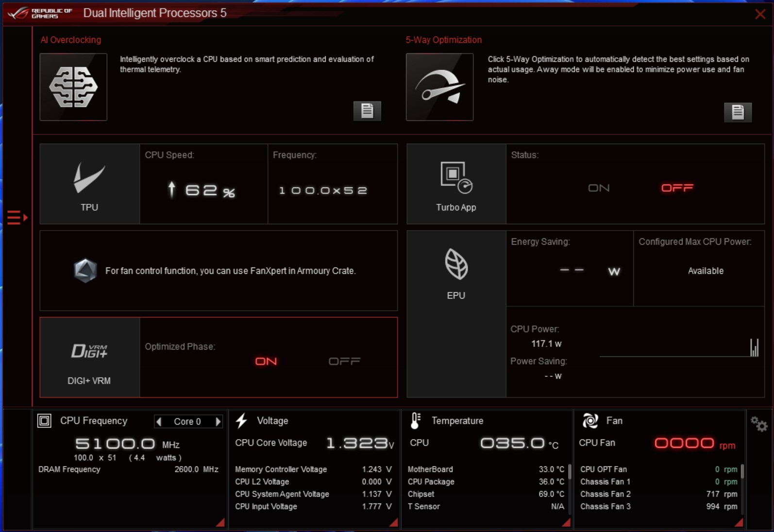This screenshot has width=774, height=532.
Task: Open the Turbo App panel icon
Action: (x=456, y=184)
